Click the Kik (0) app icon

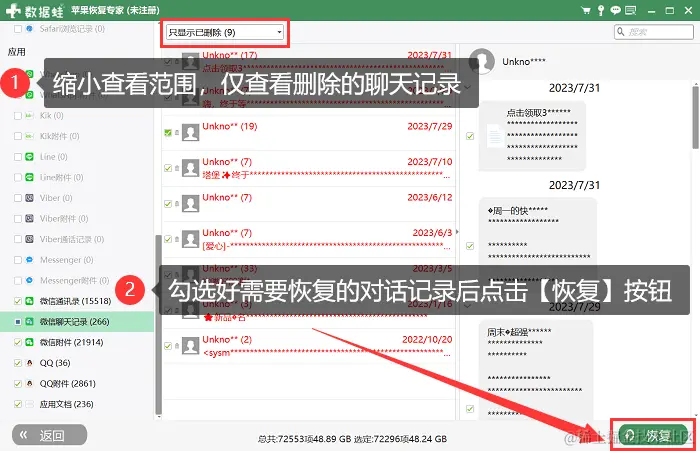pyautogui.click(x=29, y=116)
